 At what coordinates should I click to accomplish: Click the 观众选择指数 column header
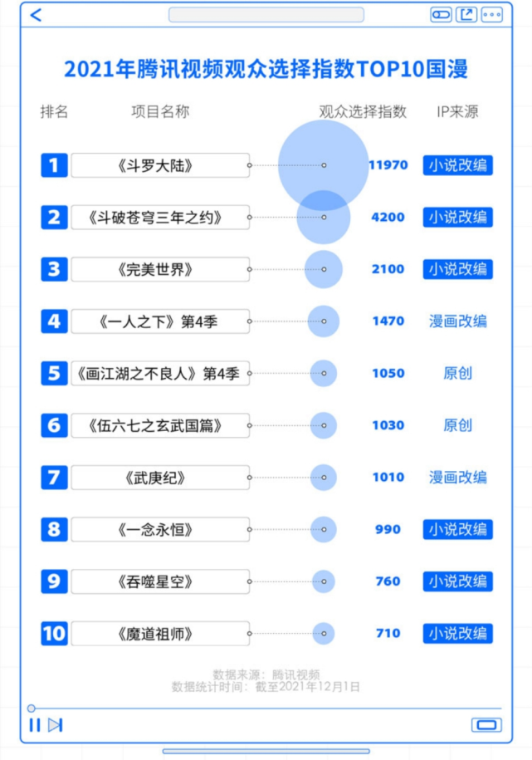(x=363, y=111)
